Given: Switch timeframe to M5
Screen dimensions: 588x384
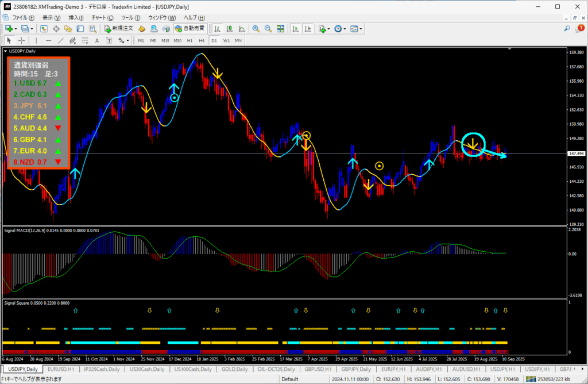Looking at the screenshot, I should pyautogui.click(x=153, y=41).
